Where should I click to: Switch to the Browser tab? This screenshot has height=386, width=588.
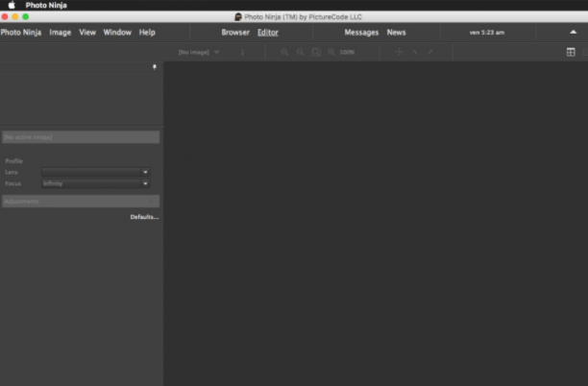(235, 33)
